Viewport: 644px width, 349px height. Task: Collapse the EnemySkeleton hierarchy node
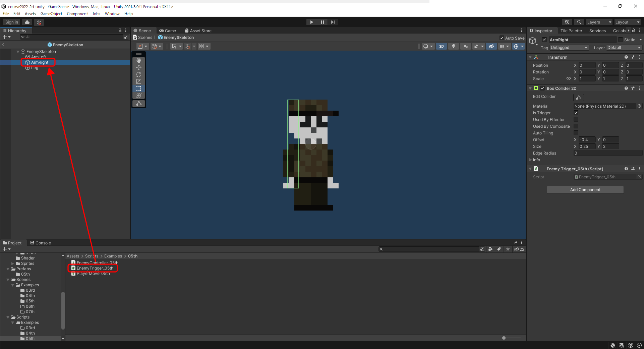[x=18, y=52]
